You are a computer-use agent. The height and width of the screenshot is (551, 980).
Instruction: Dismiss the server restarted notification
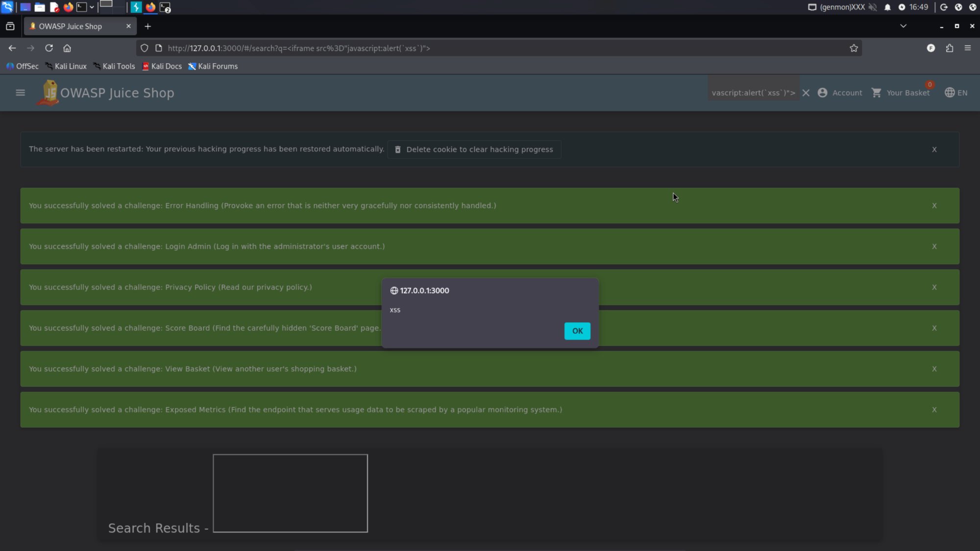point(934,149)
